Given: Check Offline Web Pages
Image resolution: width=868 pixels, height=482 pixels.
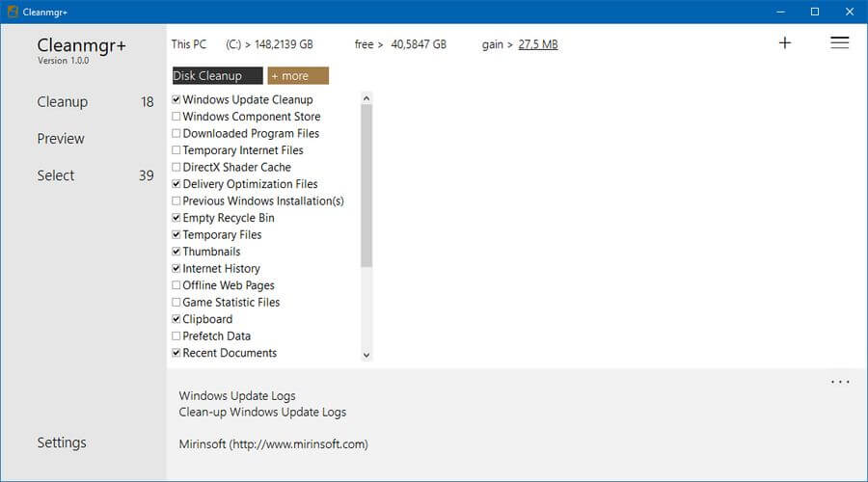Looking at the screenshot, I should click(176, 285).
